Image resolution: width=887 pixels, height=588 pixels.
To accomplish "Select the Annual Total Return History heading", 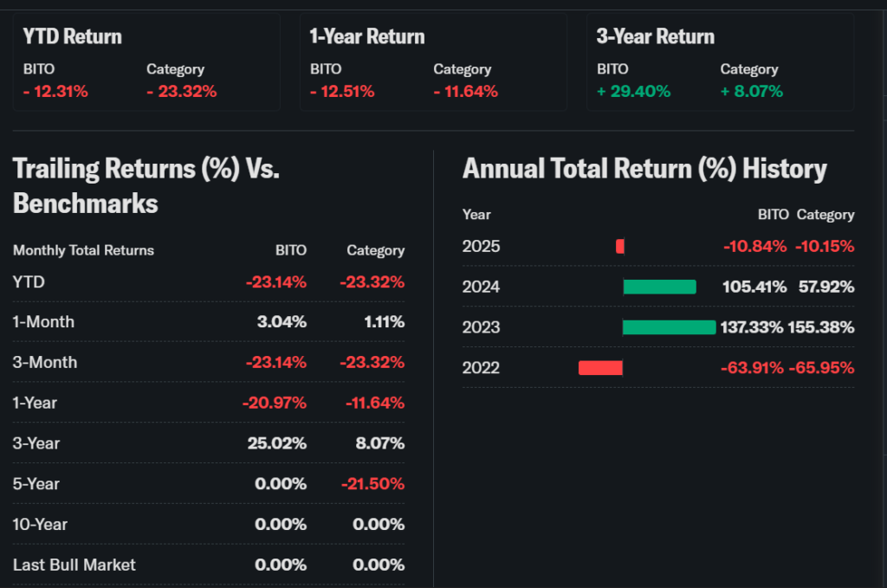I will [x=644, y=168].
